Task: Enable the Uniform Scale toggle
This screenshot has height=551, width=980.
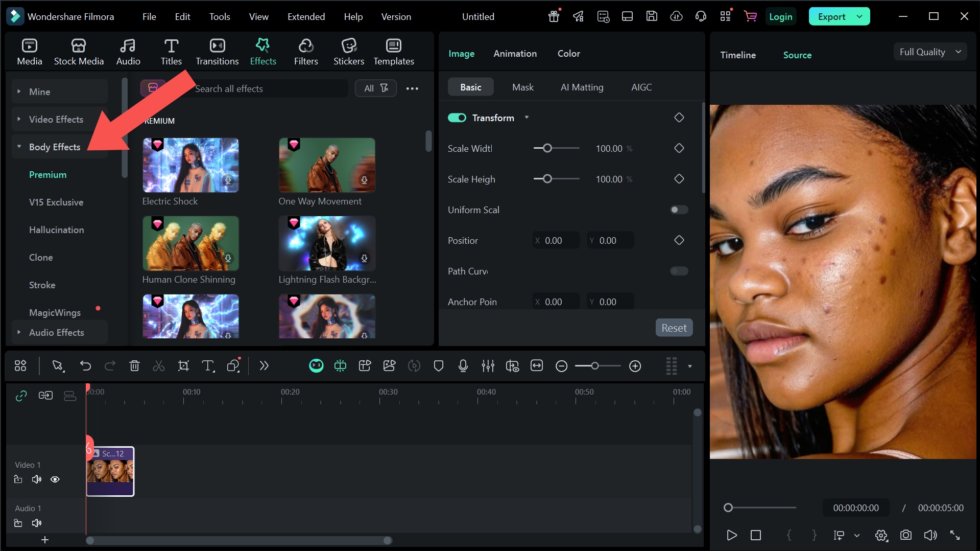Action: [679, 210]
